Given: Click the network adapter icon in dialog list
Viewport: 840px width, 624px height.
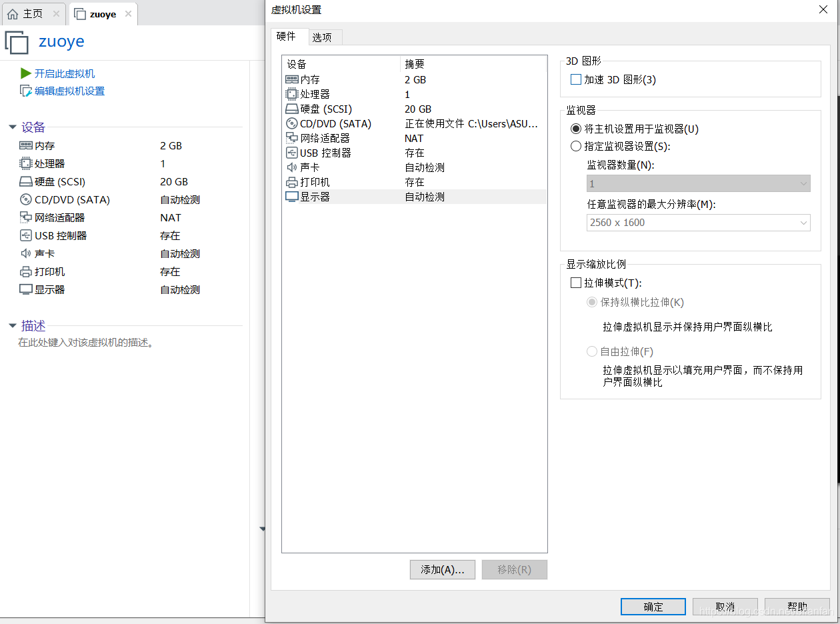Looking at the screenshot, I should click(x=291, y=138).
